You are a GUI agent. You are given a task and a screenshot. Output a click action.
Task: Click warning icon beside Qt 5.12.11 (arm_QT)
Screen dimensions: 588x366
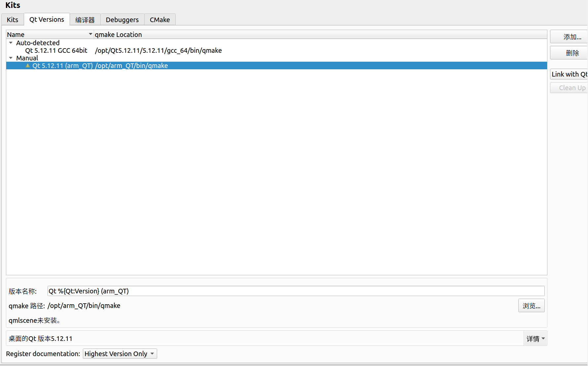28,65
